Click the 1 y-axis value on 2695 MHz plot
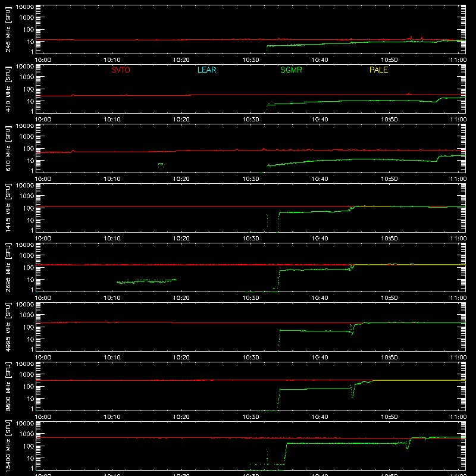Screen dimensions: 476x476 (x=32, y=290)
